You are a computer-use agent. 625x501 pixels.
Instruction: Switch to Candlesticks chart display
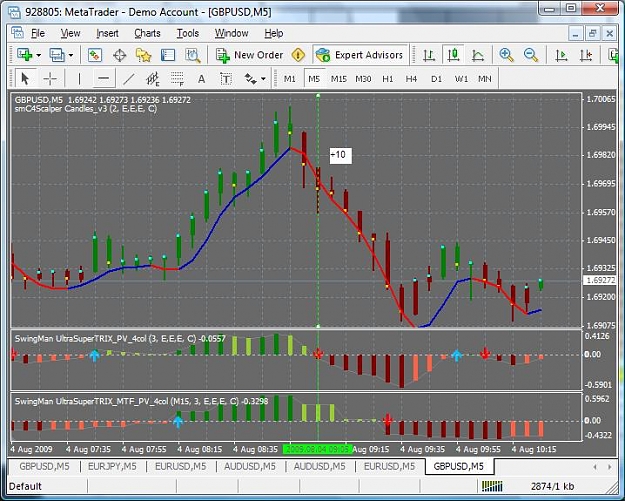[x=453, y=55]
